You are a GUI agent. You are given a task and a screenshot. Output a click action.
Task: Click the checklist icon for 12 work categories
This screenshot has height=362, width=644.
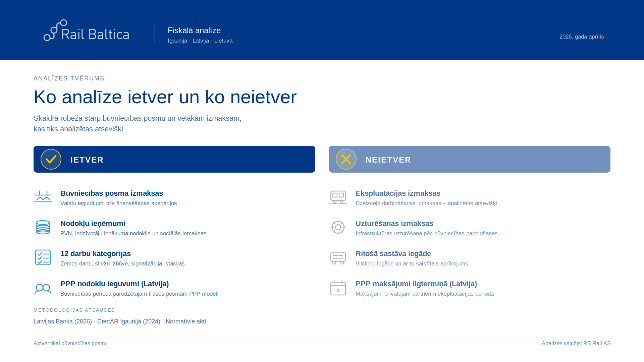coord(43,257)
